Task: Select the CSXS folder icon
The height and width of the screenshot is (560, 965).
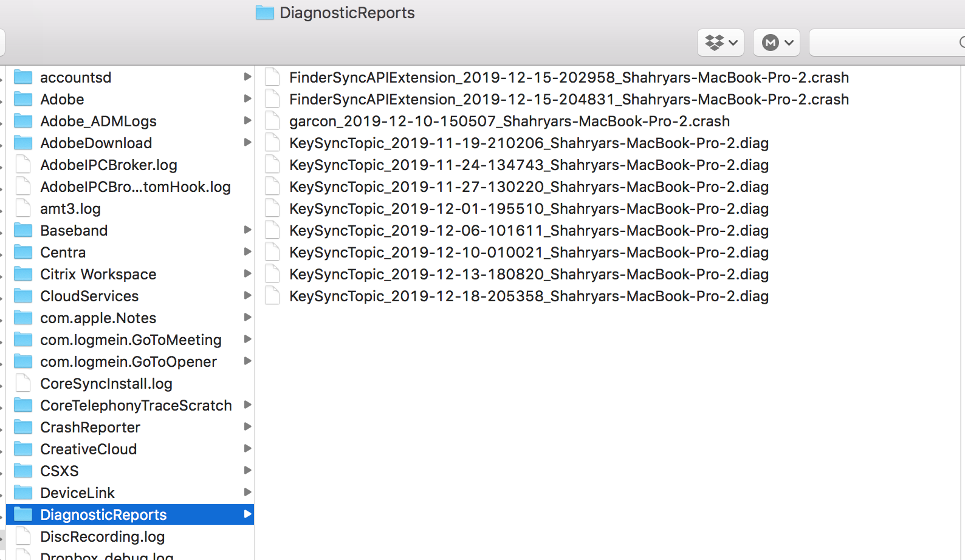Action: click(x=23, y=471)
